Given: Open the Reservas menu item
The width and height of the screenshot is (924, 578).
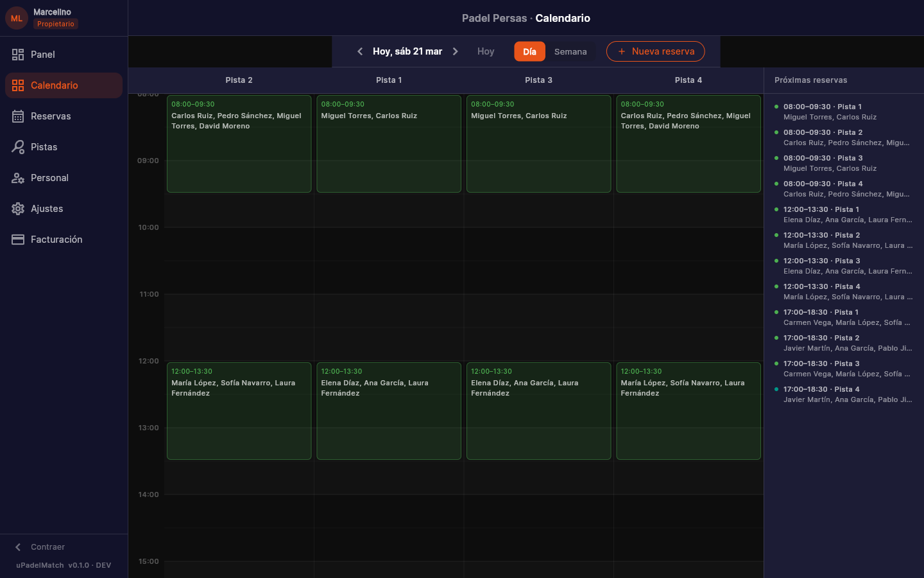Looking at the screenshot, I should tap(51, 116).
